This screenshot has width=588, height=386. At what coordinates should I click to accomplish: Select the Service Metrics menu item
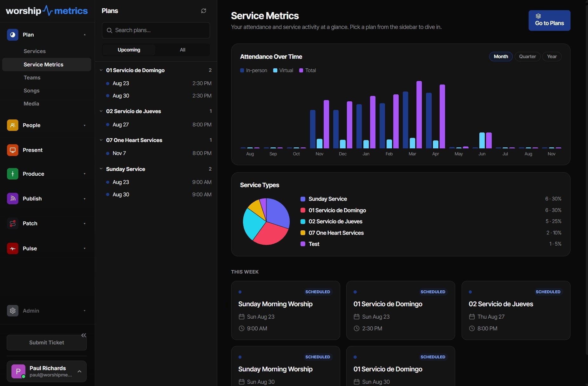click(47, 64)
